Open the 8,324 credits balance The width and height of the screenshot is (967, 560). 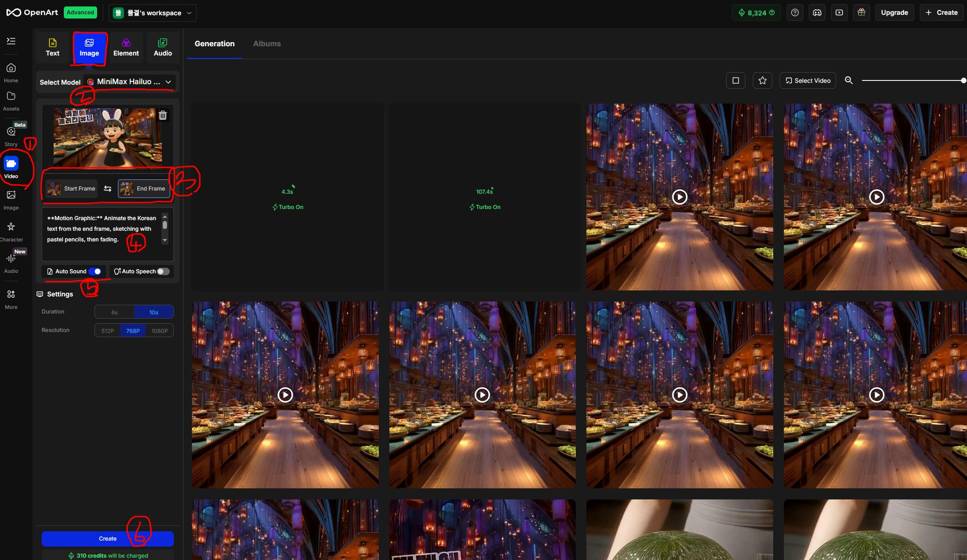click(x=756, y=12)
